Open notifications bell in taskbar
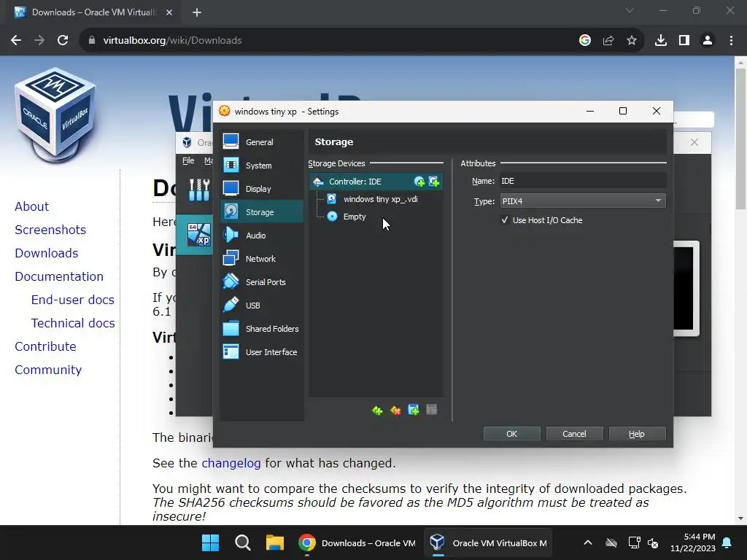This screenshot has width=747, height=560. pos(727,542)
